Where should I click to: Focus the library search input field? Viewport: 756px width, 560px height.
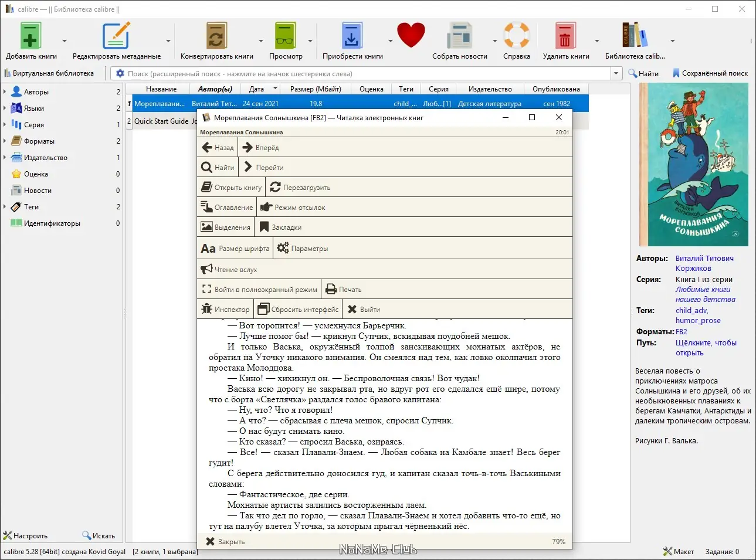point(367,74)
